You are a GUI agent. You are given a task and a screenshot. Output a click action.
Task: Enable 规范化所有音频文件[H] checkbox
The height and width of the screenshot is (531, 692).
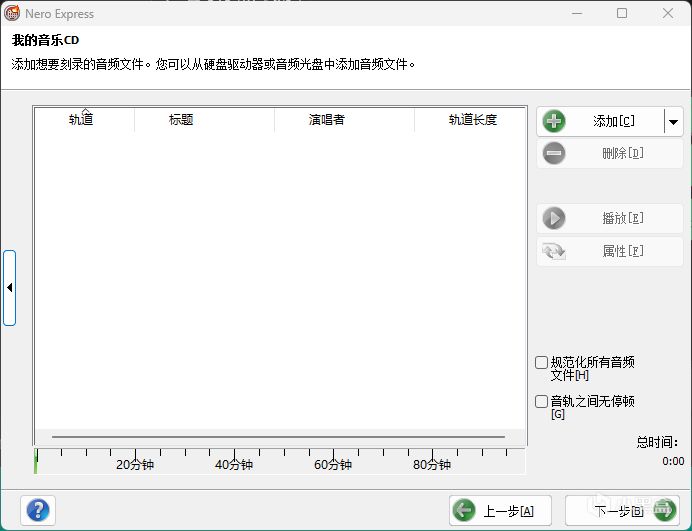point(541,363)
